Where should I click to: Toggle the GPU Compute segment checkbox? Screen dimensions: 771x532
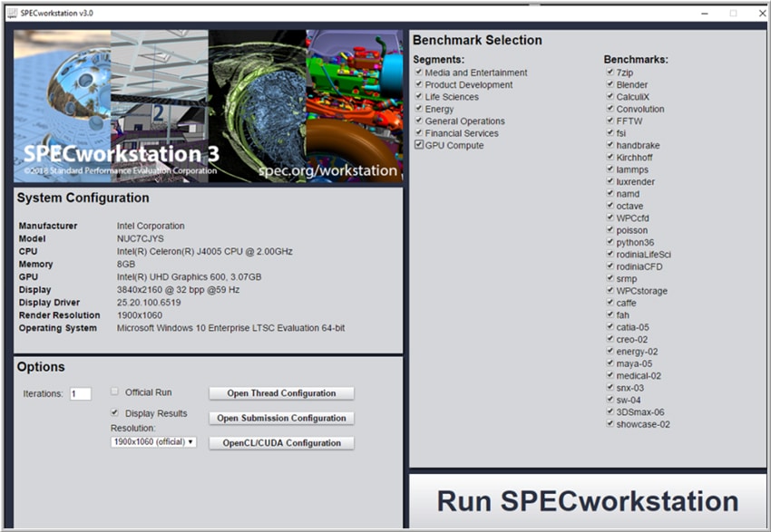(419, 145)
